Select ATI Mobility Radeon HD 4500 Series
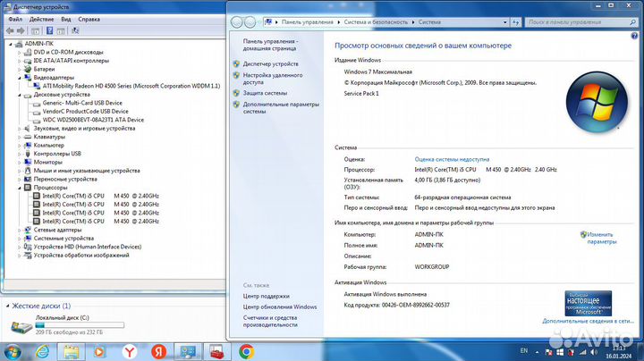This screenshot has height=361, width=644. coord(131,86)
